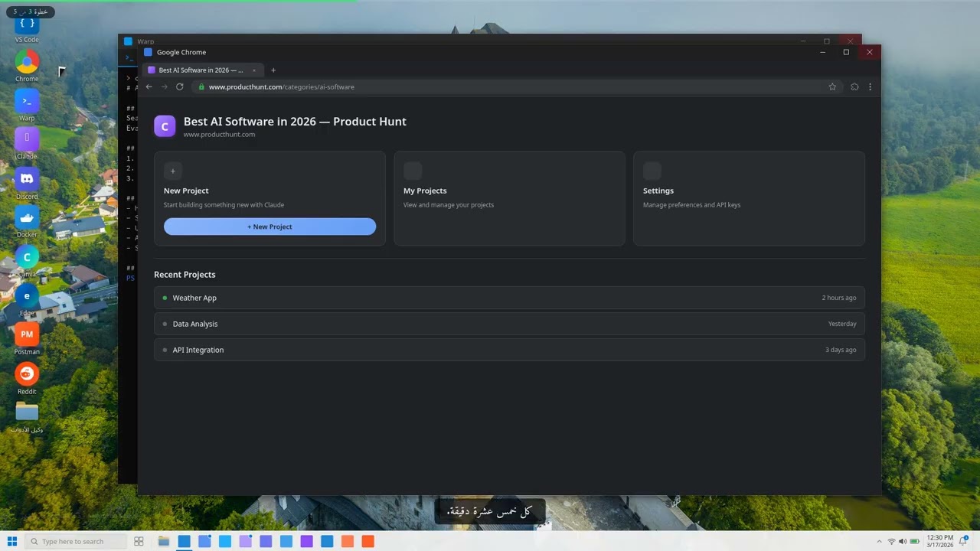Click the volume speaker tray icon
The image size is (980, 551).
tap(903, 541)
